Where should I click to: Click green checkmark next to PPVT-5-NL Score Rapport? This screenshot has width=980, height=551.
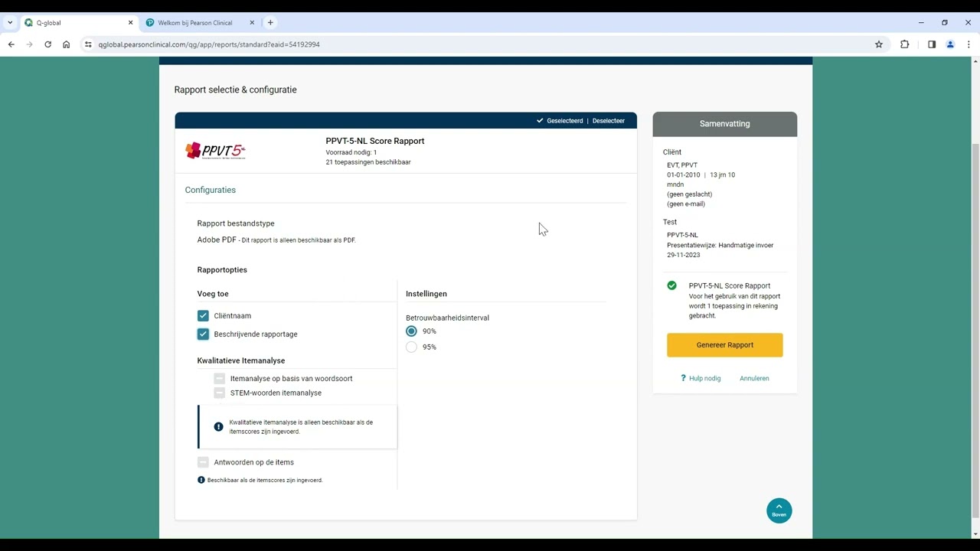coord(671,285)
